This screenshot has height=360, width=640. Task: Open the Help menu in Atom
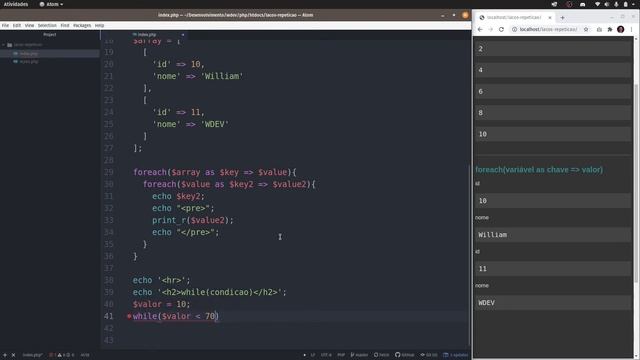[100, 25]
